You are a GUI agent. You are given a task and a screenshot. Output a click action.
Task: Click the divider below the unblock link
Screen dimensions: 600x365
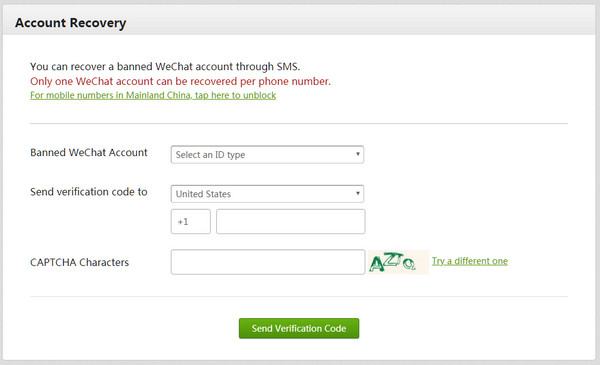tap(299, 124)
